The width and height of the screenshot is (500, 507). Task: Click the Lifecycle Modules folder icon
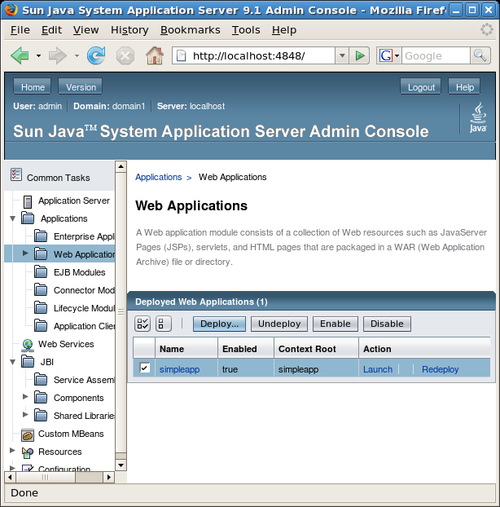click(41, 308)
